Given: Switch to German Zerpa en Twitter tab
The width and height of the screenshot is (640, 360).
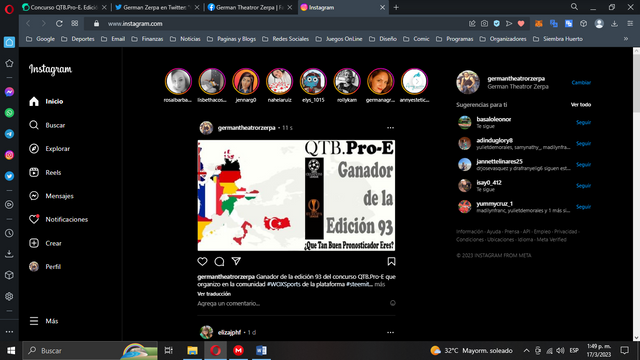Looking at the screenshot, I should pos(157,7).
